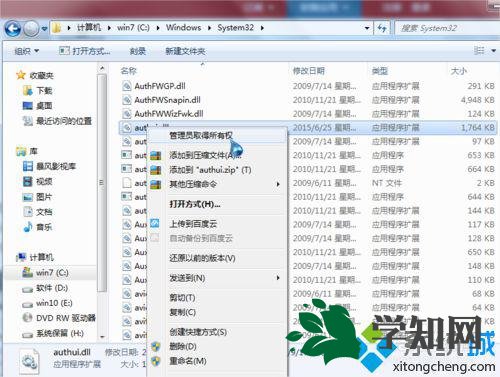Open the 组织 dropdown menu
This screenshot has height=377, width=500.
(27, 51)
